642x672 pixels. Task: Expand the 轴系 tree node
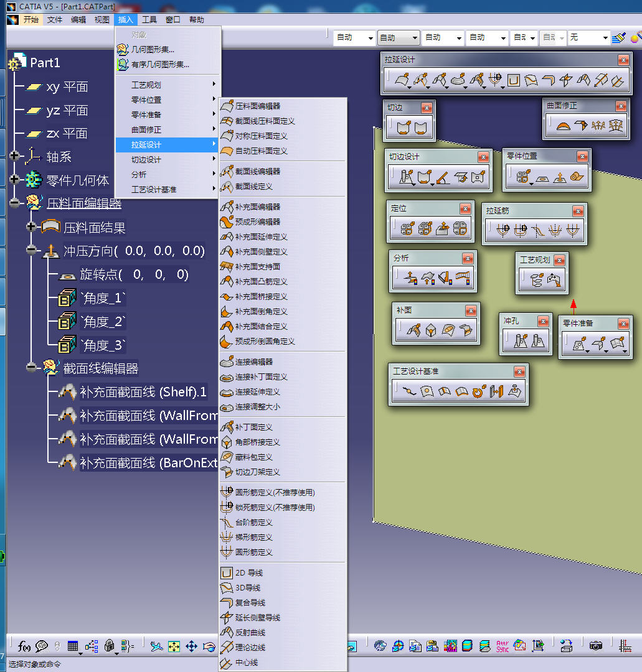(x=16, y=156)
